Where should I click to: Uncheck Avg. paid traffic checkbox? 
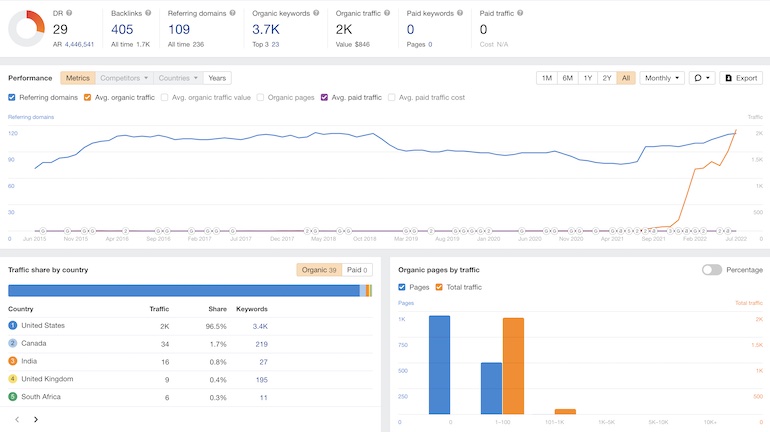click(324, 97)
